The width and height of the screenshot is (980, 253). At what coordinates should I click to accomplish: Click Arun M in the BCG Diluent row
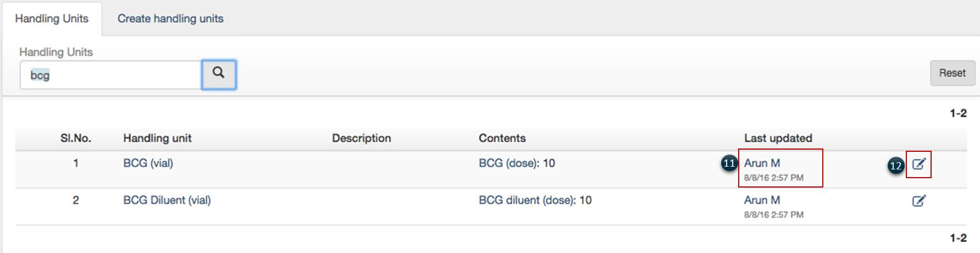tap(762, 200)
